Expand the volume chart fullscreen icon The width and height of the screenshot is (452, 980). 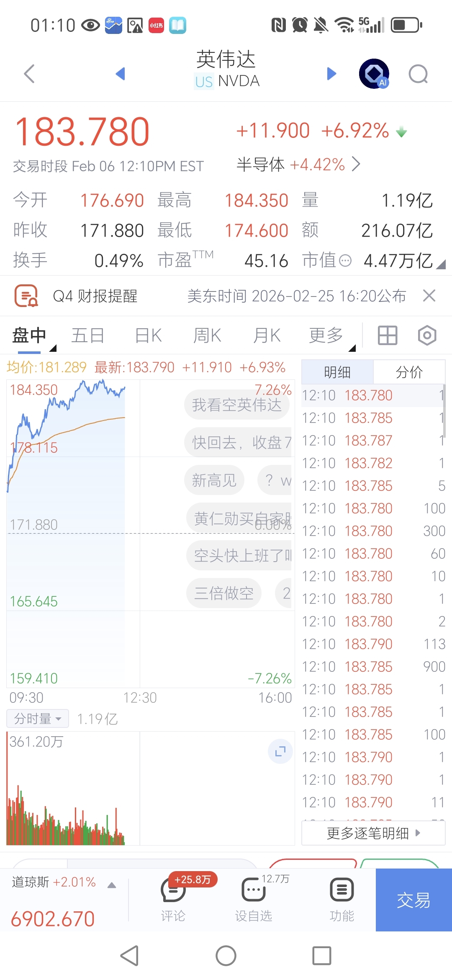(280, 751)
